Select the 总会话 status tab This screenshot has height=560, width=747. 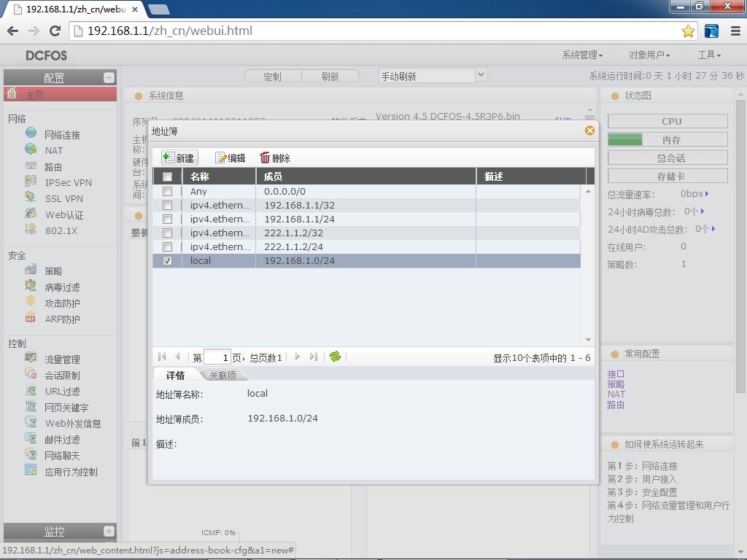point(667,157)
